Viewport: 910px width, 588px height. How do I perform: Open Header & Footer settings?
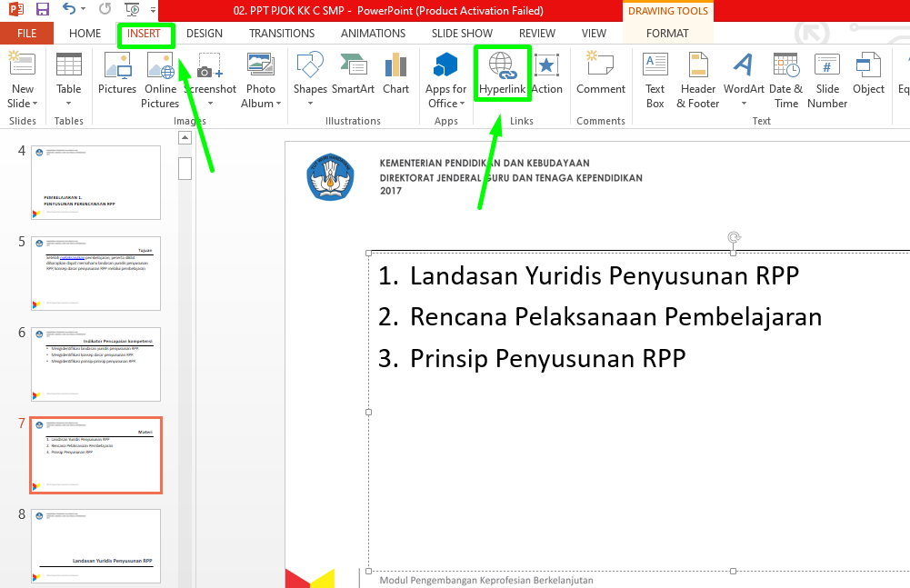click(x=697, y=82)
